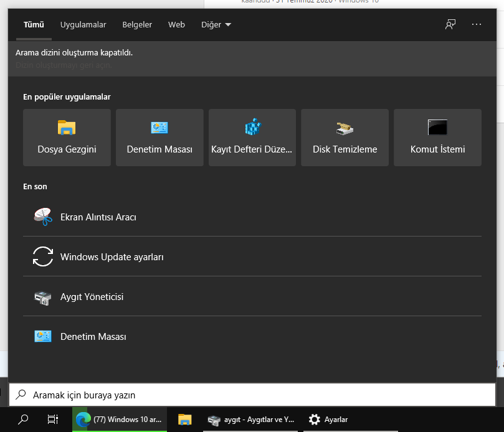Expand the Diğer dropdown
Image resolution: width=504 pixels, height=432 pixels.
click(x=216, y=25)
